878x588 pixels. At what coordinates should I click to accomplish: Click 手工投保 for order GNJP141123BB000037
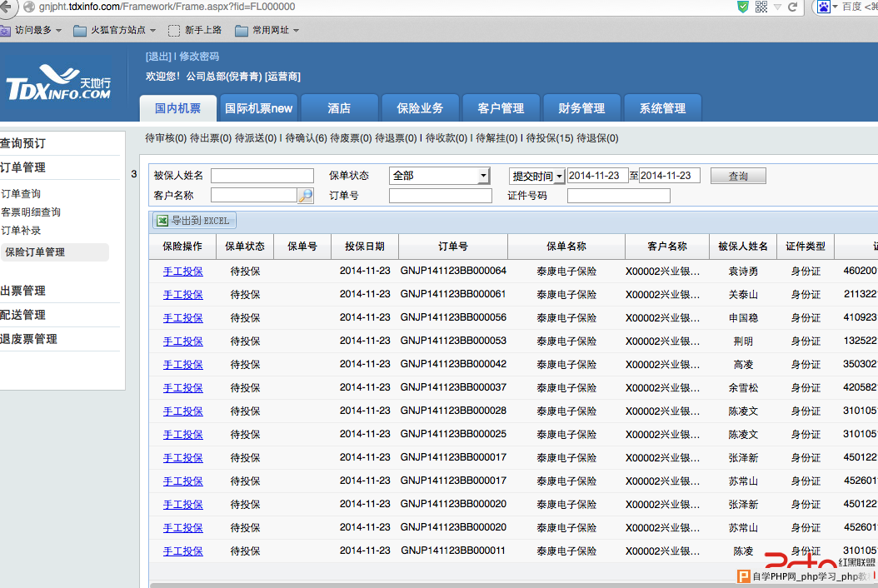pyautogui.click(x=183, y=388)
